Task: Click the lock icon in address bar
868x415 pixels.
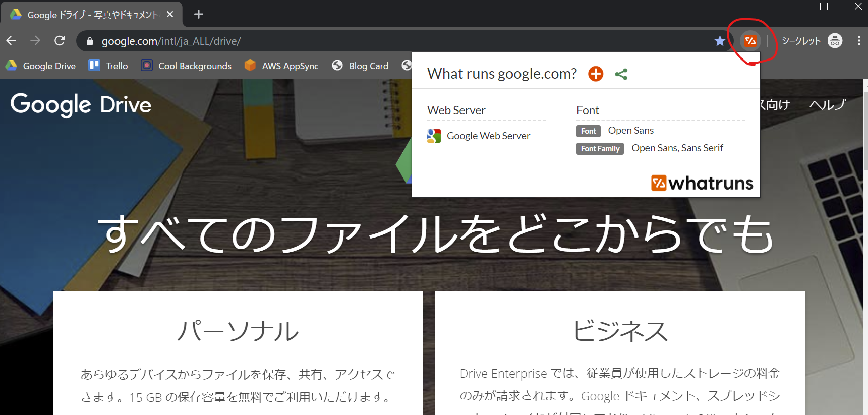Action: tap(90, 41)
